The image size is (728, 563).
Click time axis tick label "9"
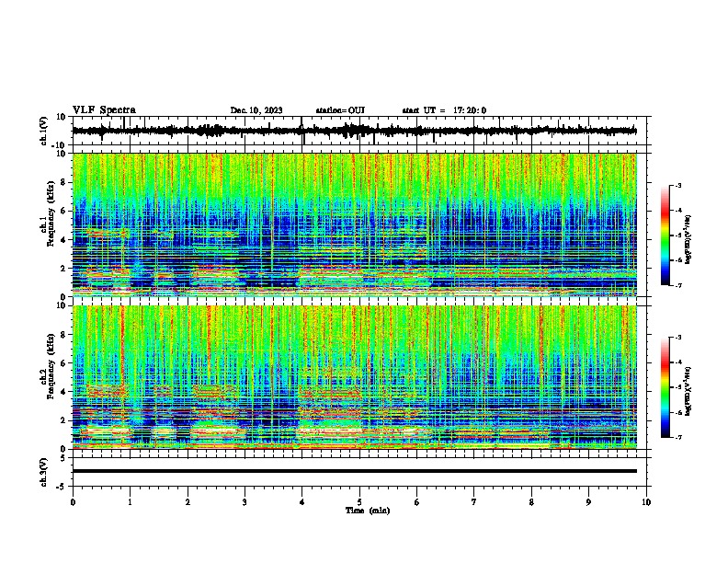point(588,502)
